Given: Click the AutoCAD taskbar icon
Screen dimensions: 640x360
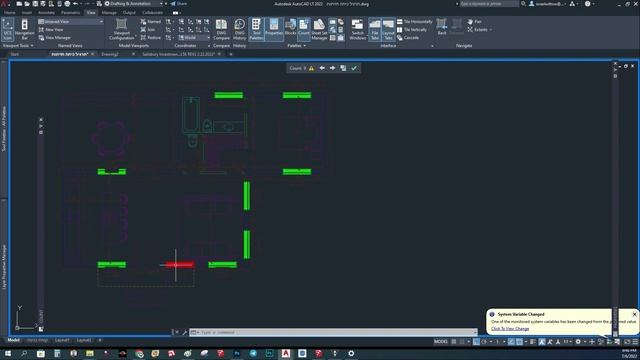Looking at the screenshot, I should (286, 353).
